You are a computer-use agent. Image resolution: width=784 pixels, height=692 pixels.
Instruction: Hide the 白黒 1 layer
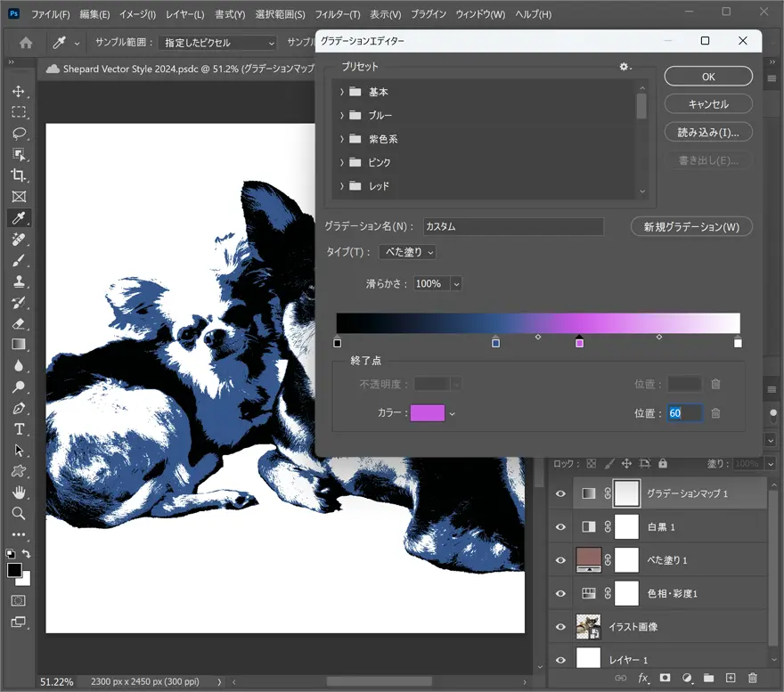pyautogui.click(x=560, y=527)
